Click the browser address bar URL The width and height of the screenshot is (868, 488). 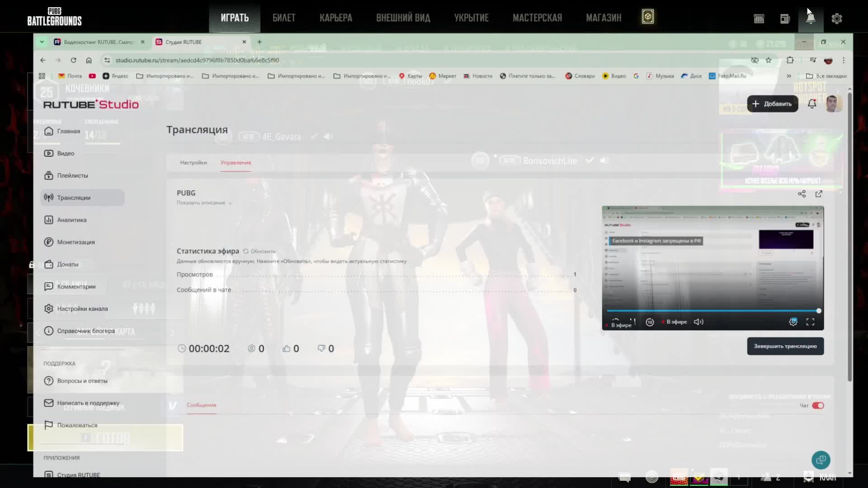pos(197,60)
